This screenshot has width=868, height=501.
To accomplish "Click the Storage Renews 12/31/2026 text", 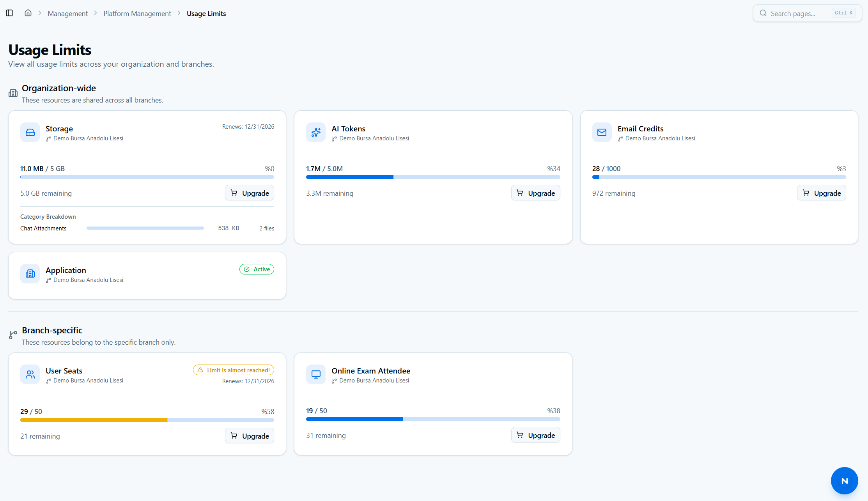I will click(x=248, y=127).
